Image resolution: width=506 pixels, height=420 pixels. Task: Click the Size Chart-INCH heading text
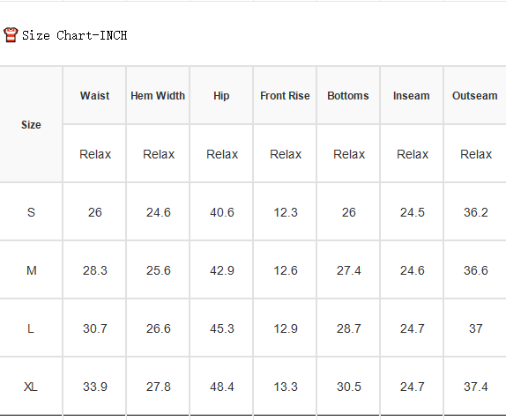point(75,35)
